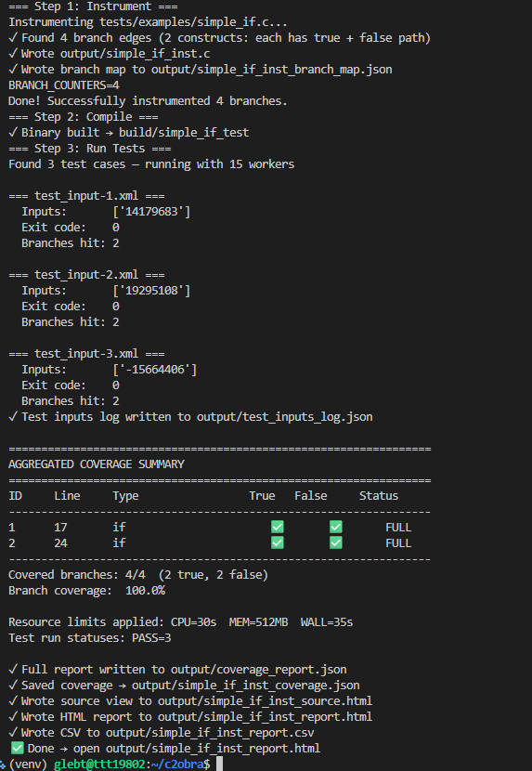
Task: Click the 'BRANCH_COUNTERS=4' line
Action: click(x=64, y=85)
